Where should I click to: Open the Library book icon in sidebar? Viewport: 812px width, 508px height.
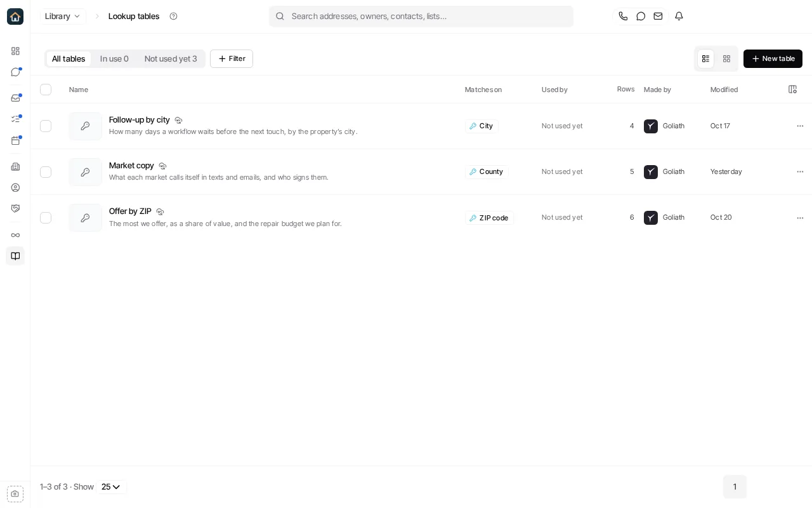click(x=15, y=256)
